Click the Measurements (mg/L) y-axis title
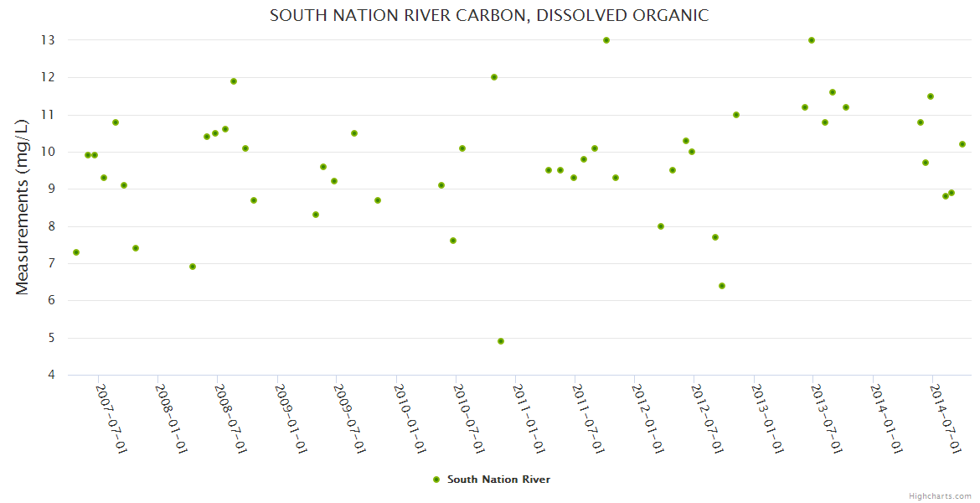Screen dimensions: 980x503 click(23, 206)
